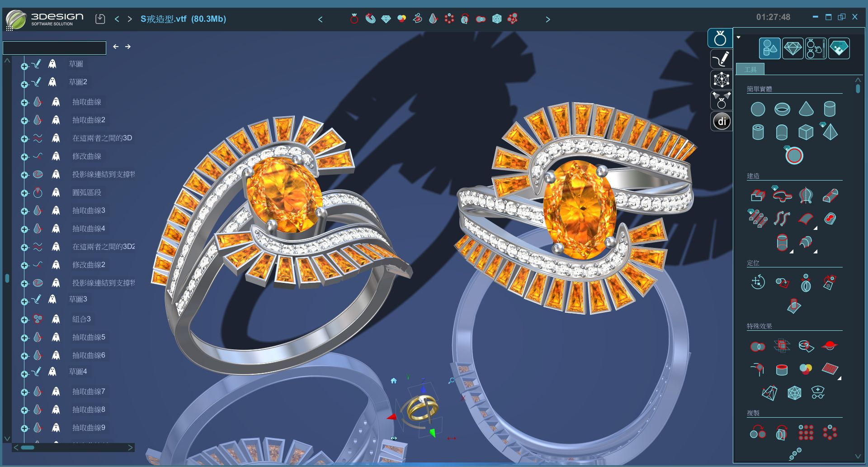Open the place-on-ring positioning tool
Viewport: 868px width, 467px height.
806,283
